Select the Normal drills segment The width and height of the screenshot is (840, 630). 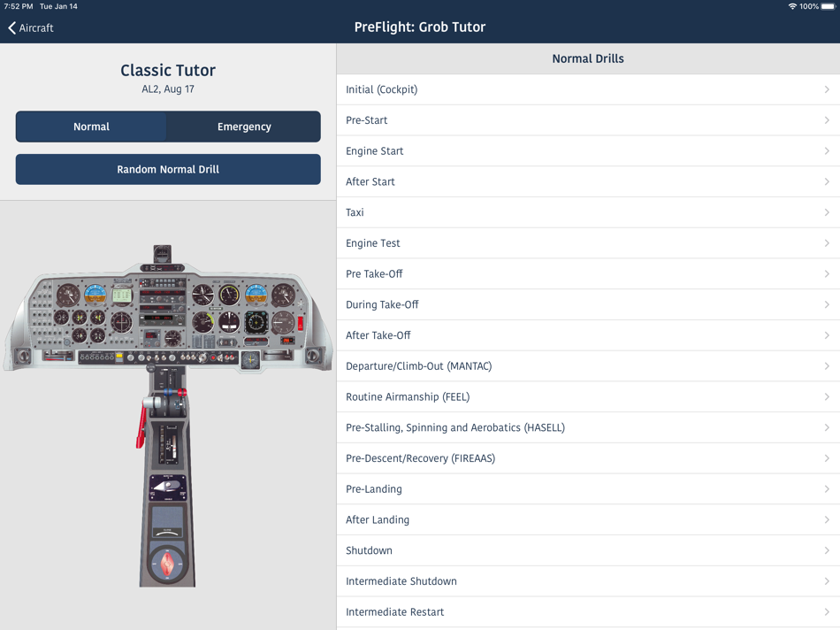click(x=91, y=127)
